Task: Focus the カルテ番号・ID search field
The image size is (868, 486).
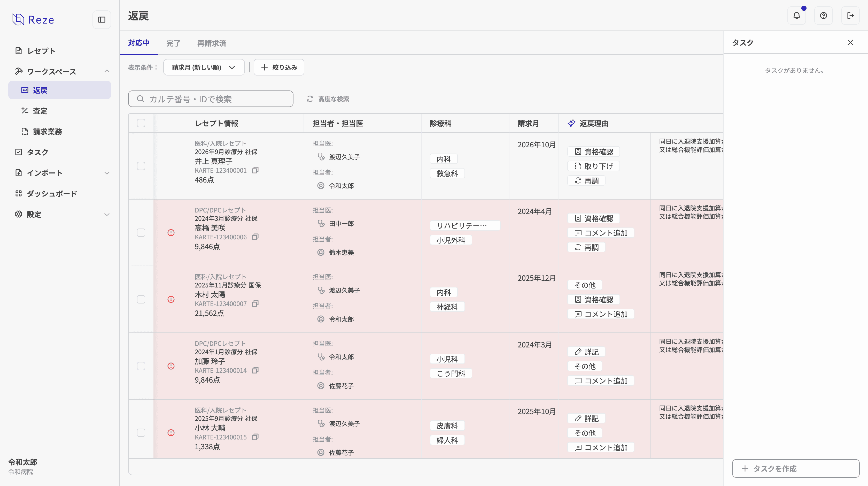Action: (211, 99)
